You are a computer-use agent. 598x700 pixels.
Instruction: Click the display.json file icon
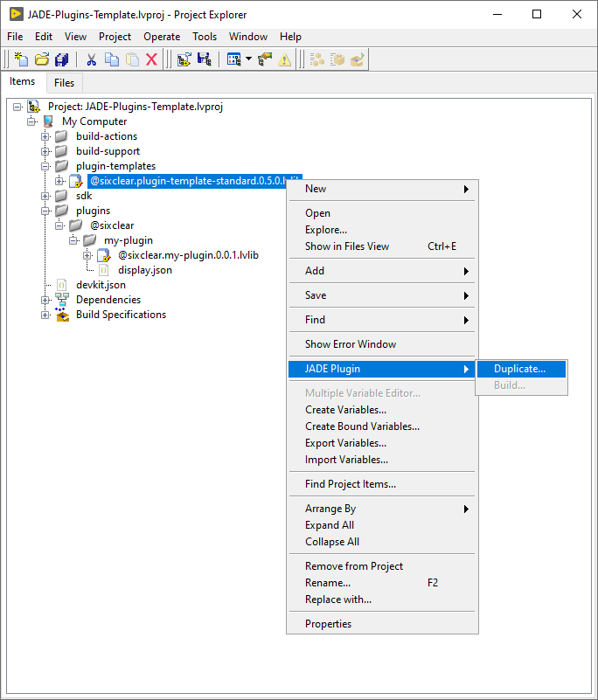(x=104, y=270)
